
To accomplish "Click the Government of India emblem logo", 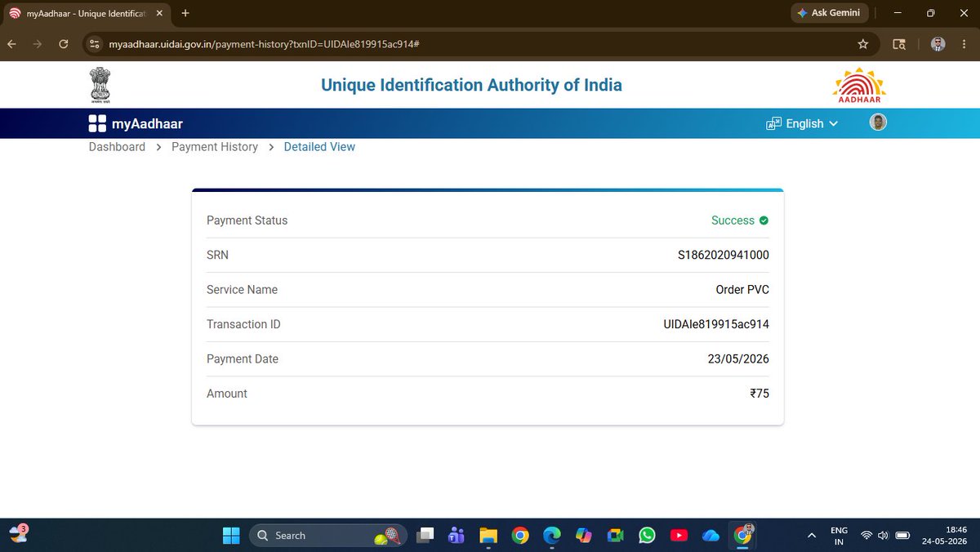I will point(100,86).
